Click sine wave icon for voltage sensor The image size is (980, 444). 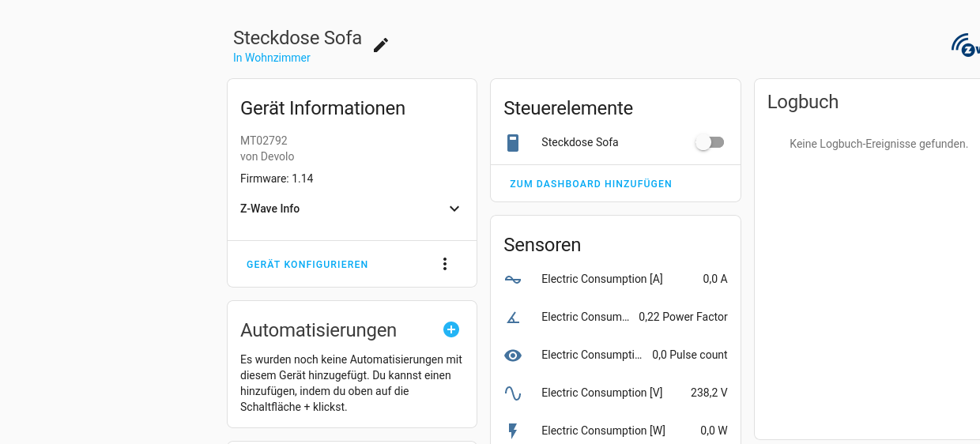click(513, 393)
